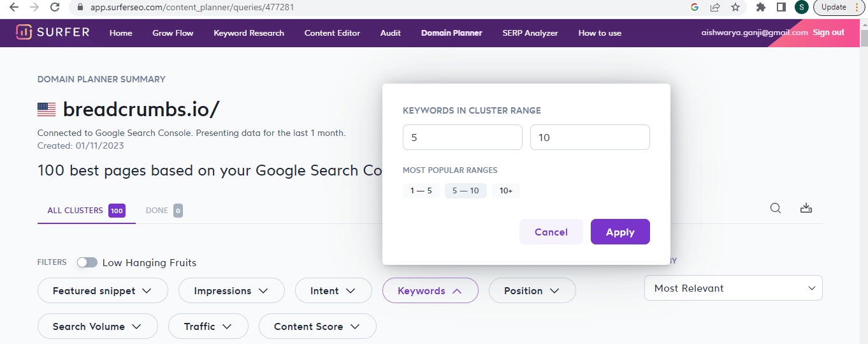Click the browser address bar URL
The image size is (868, 344).
click(193, 8)
